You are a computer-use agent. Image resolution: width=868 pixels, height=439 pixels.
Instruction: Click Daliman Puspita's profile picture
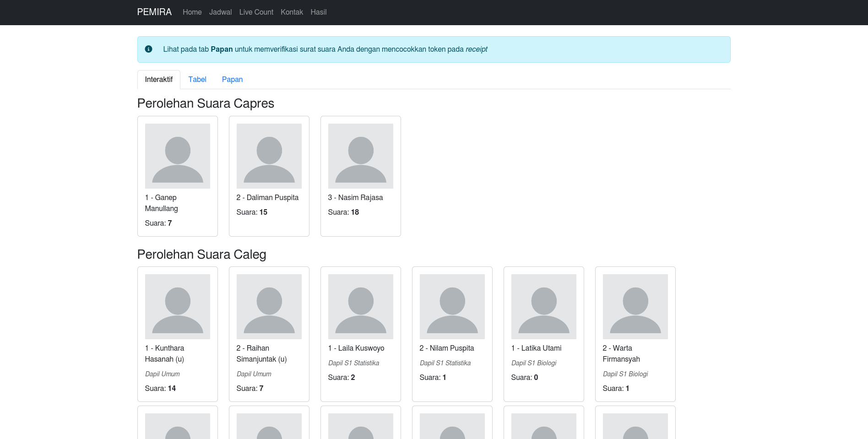(x=269, y=156)
